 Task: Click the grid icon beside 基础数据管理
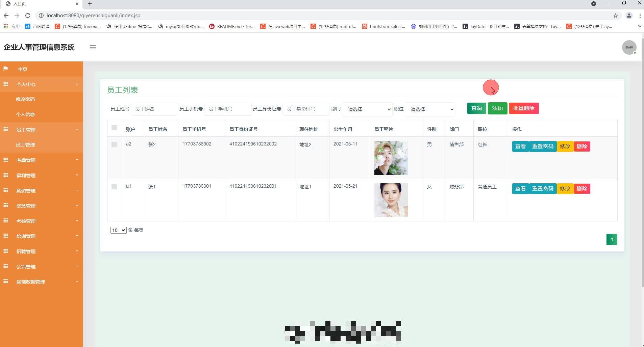(6, 282)
